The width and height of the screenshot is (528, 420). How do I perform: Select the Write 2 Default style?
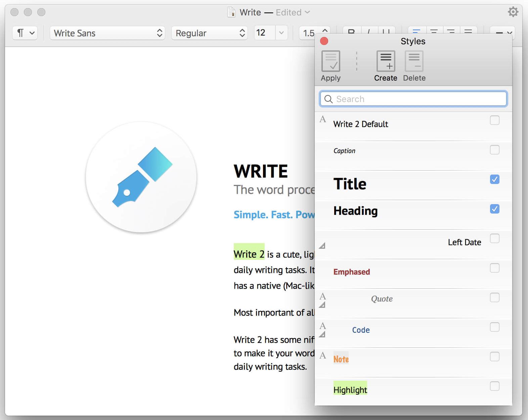pos(413,126)
